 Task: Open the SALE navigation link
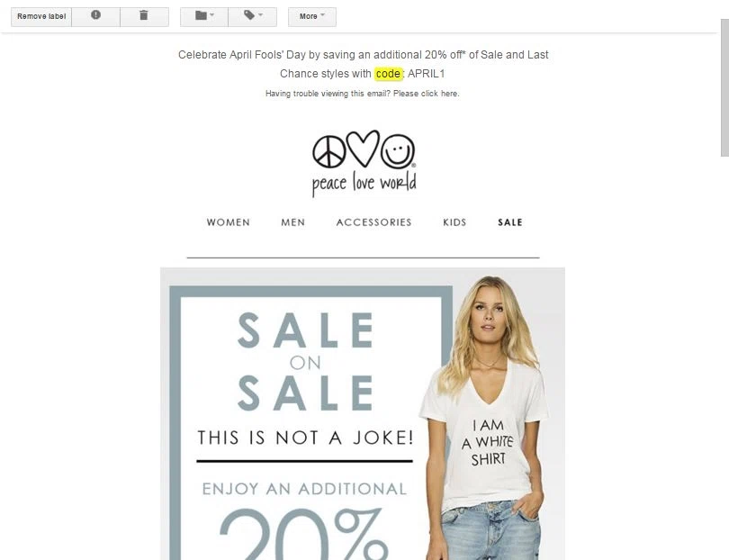click(510, 222)
